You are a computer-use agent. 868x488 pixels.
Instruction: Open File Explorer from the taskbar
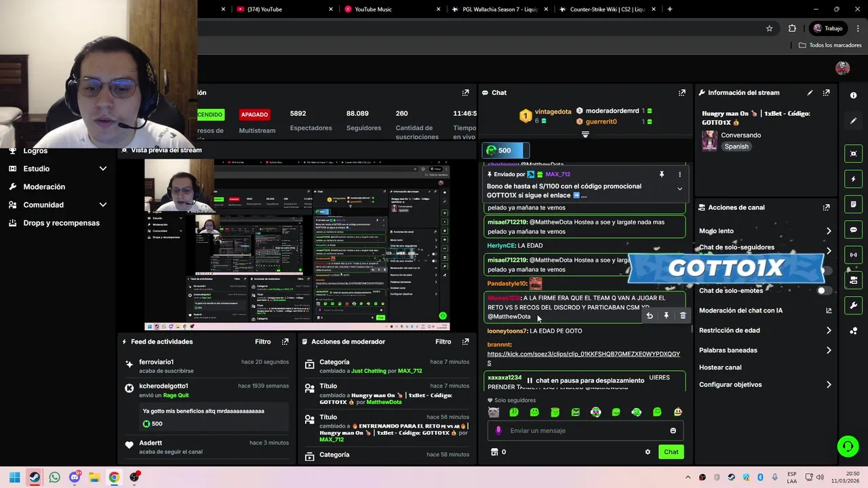click(94, 477)
